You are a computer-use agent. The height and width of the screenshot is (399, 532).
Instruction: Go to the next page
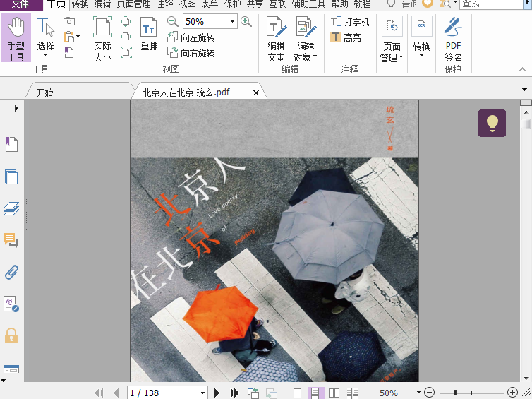coord(217,393)
